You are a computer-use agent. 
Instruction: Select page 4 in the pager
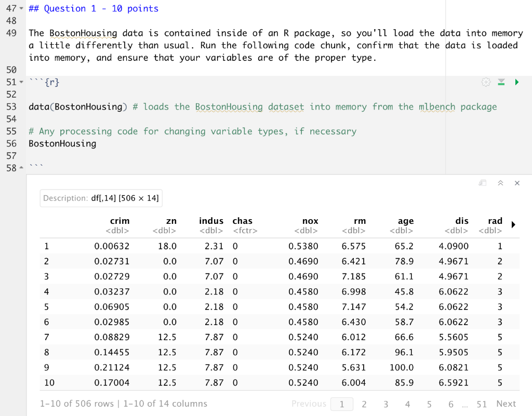(x=407, y=404)
